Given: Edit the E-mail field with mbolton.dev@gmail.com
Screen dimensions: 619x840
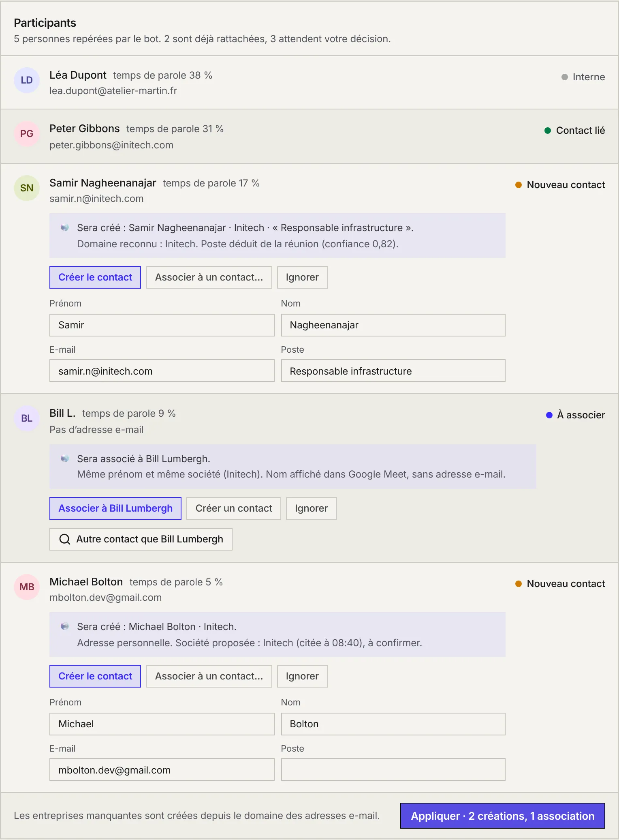Looking at the screenshot, I should pos(162,769).
